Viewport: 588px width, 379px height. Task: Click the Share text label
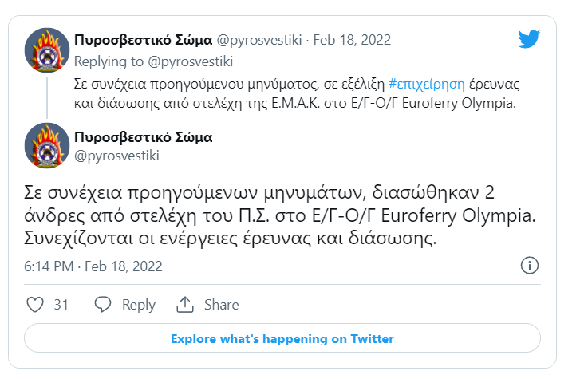click(221, 305)
